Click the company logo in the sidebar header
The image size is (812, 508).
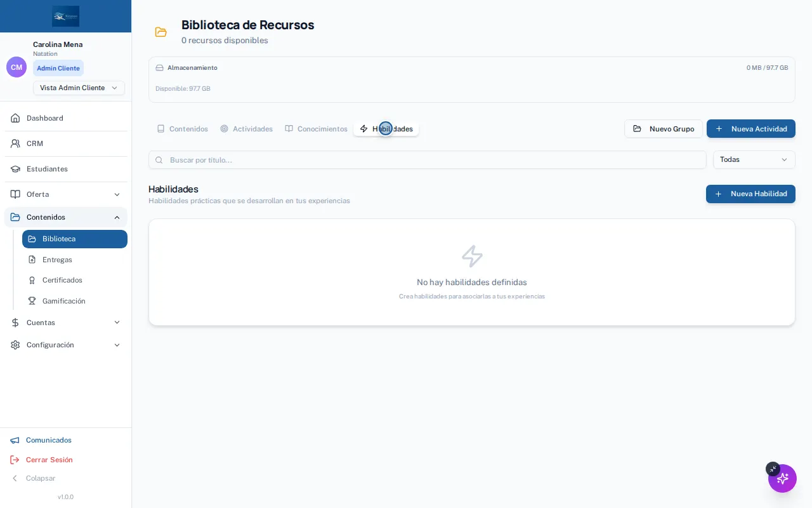click(66, 17)
